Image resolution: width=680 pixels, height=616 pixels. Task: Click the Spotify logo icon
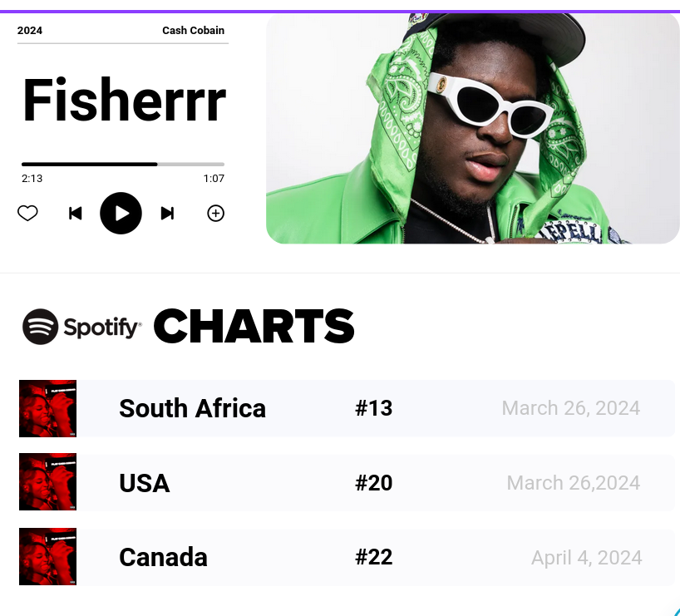(x=41, y=327)
